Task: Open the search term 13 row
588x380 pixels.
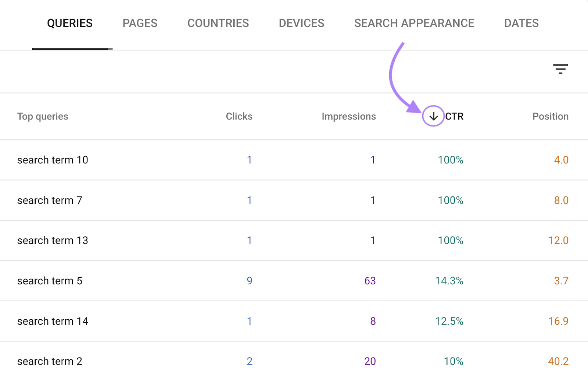Action: tap(53, 240)
